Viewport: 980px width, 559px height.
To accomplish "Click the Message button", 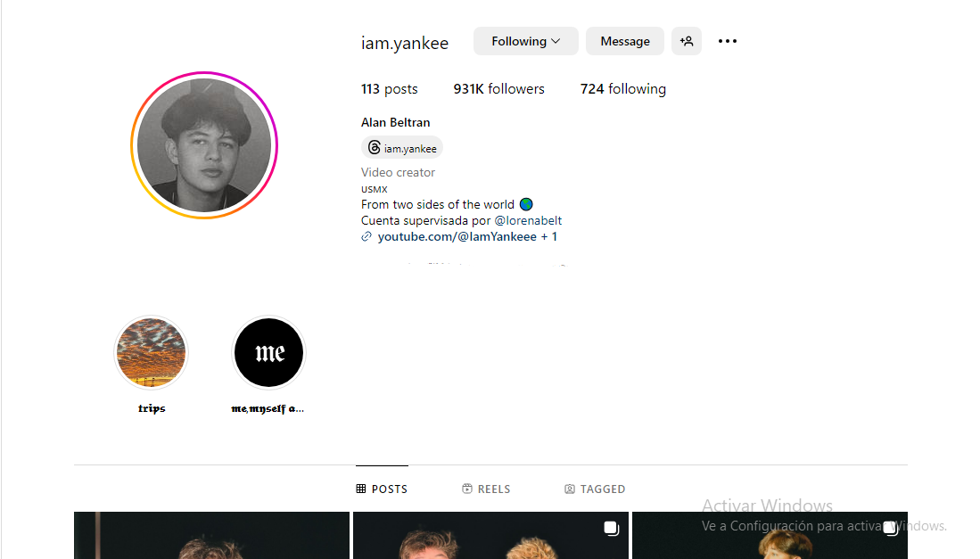I will click(625, 41).
